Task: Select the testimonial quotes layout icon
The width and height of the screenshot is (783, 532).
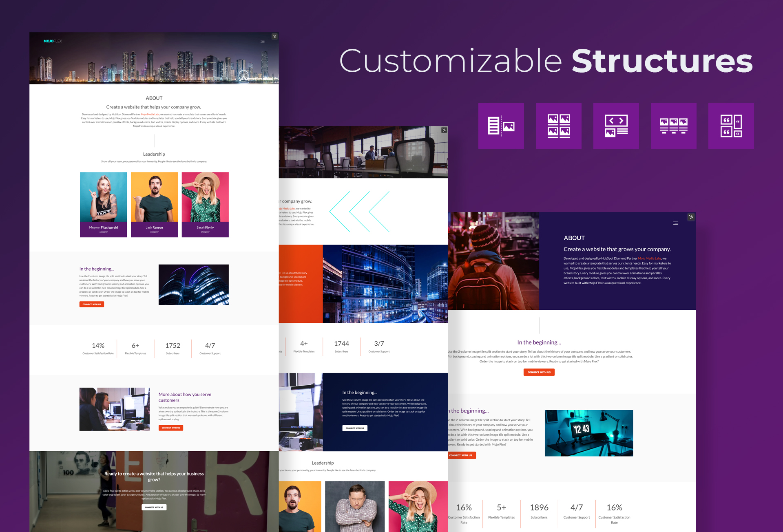Action: [731, 126]
